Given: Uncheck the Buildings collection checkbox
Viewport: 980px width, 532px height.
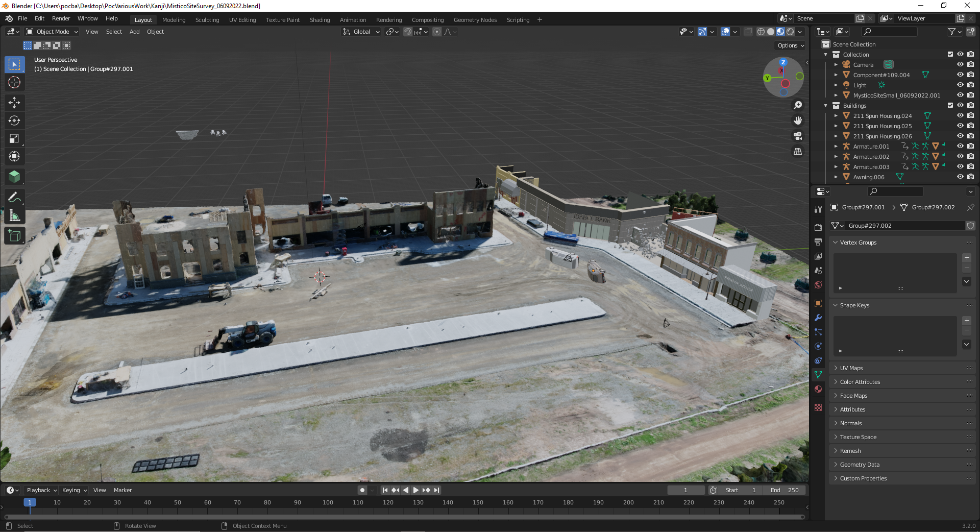Looking at the screenshot, I should (x=950, y=105).
